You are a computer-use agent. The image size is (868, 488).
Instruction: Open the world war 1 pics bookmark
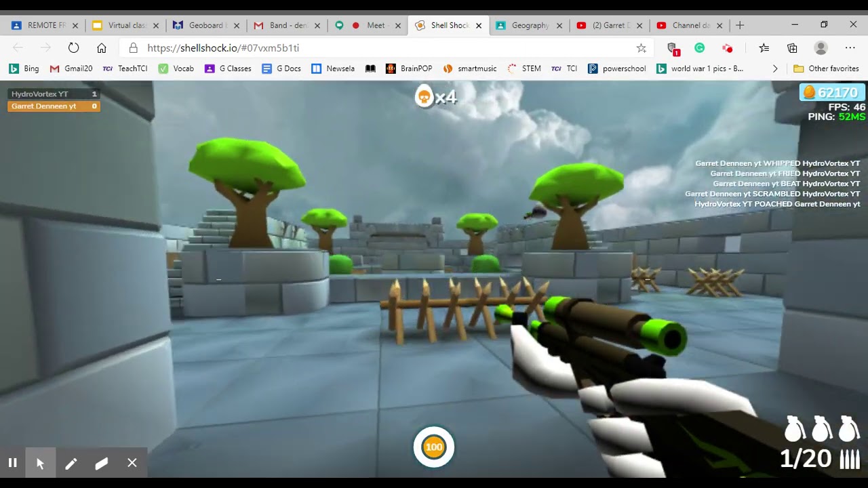pos(700,68)
